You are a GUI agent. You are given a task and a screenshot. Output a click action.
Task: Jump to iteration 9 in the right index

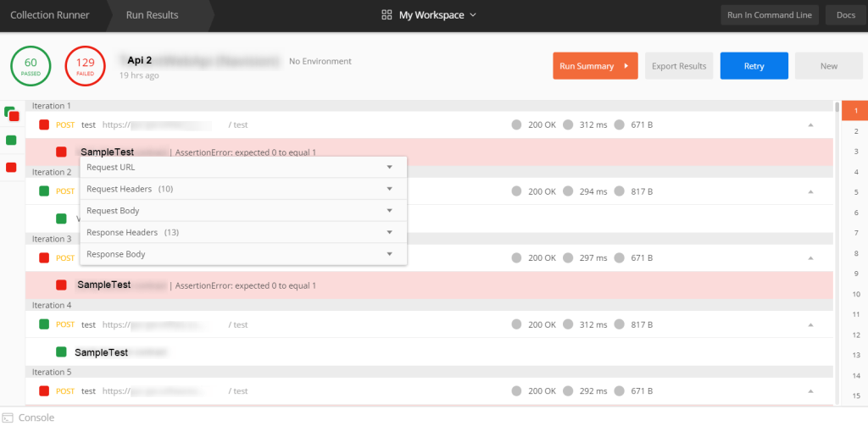pyautogui.click(x=856, y=274)
